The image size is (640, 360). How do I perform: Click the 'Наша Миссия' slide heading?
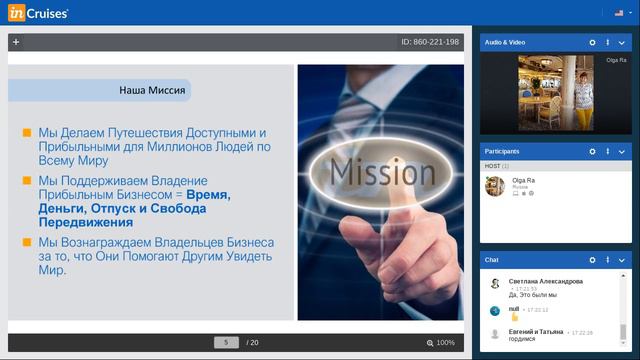click(152, 90)
